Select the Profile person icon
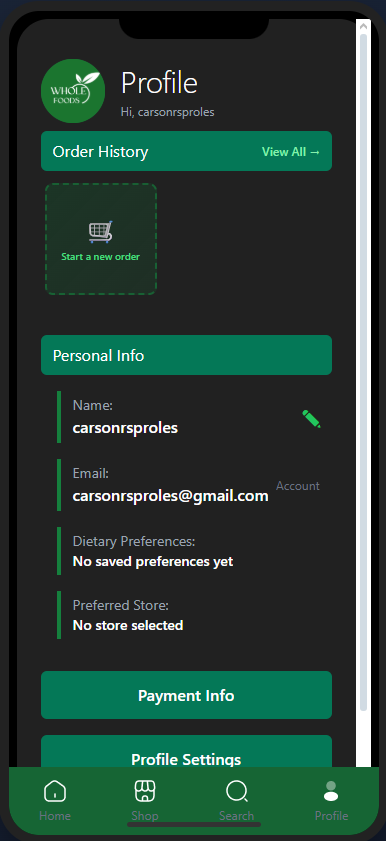Screen dimensions: 386x841 point(331,791)
